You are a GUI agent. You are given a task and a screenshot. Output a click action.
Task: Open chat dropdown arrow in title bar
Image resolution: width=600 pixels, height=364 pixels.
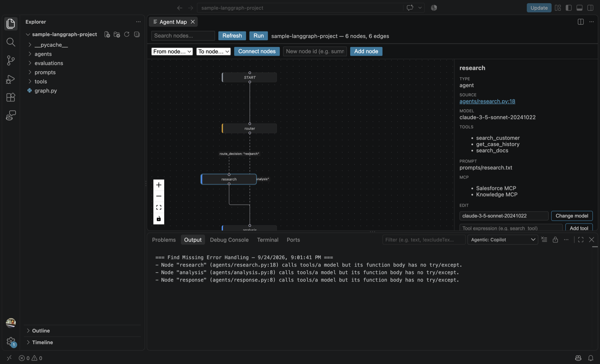coord(420,7)
